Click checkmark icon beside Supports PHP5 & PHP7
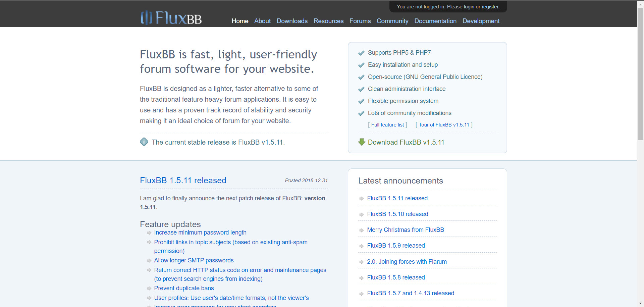 361,53
